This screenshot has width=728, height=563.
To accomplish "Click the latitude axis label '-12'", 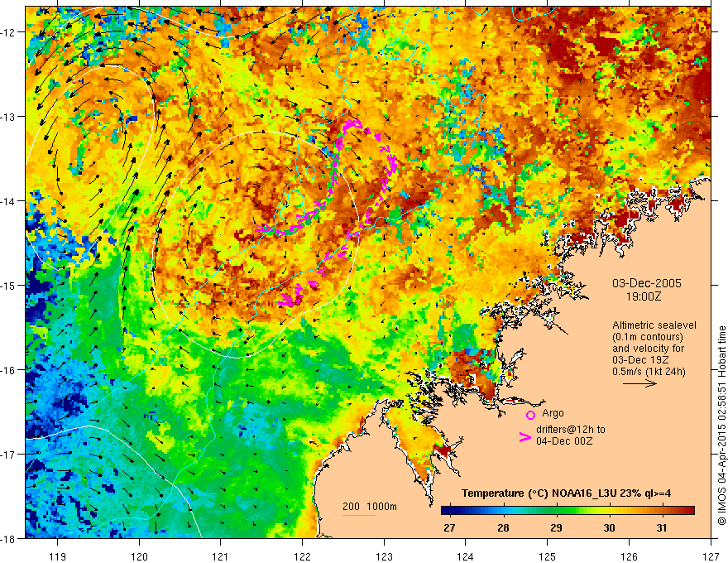I will coord(9,32).
